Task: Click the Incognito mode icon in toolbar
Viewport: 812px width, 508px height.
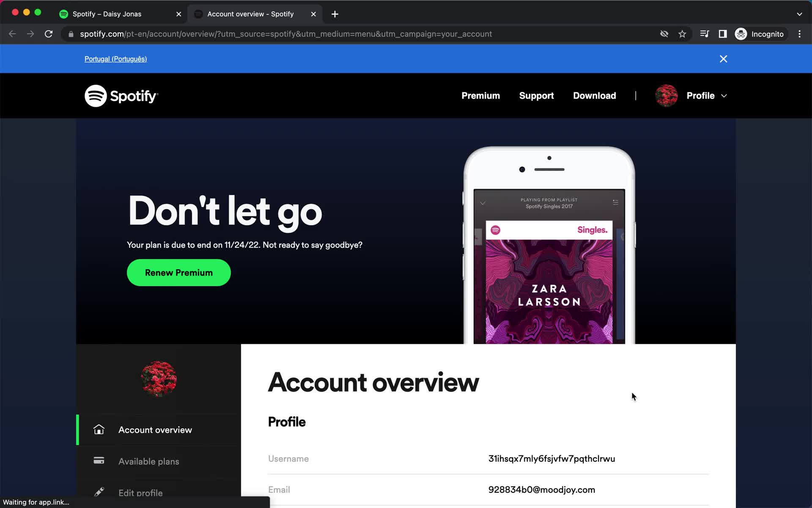Action: (x=741, y=33)
